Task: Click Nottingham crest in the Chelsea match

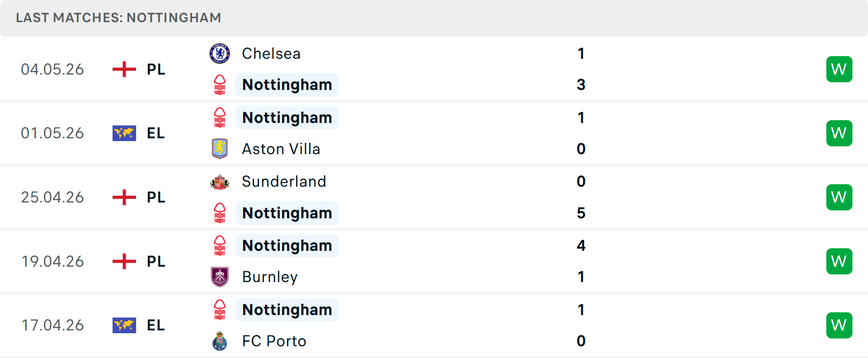Action: click(220, 85)
